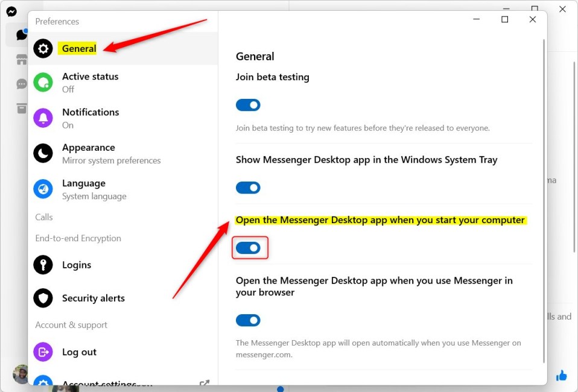The width and height of the screenshot is (578, 392).
Task: Disable the Join beta testing toggle
Action: (x=248, y=105)
